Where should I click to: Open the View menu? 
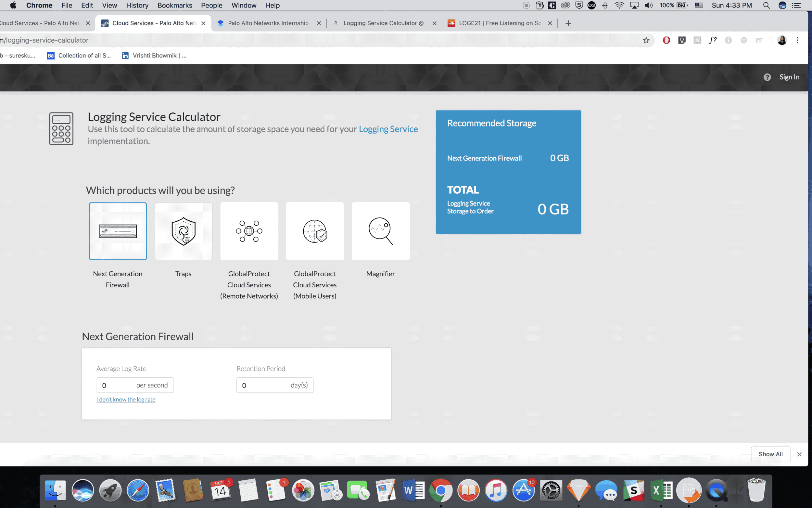pos(109,6)
